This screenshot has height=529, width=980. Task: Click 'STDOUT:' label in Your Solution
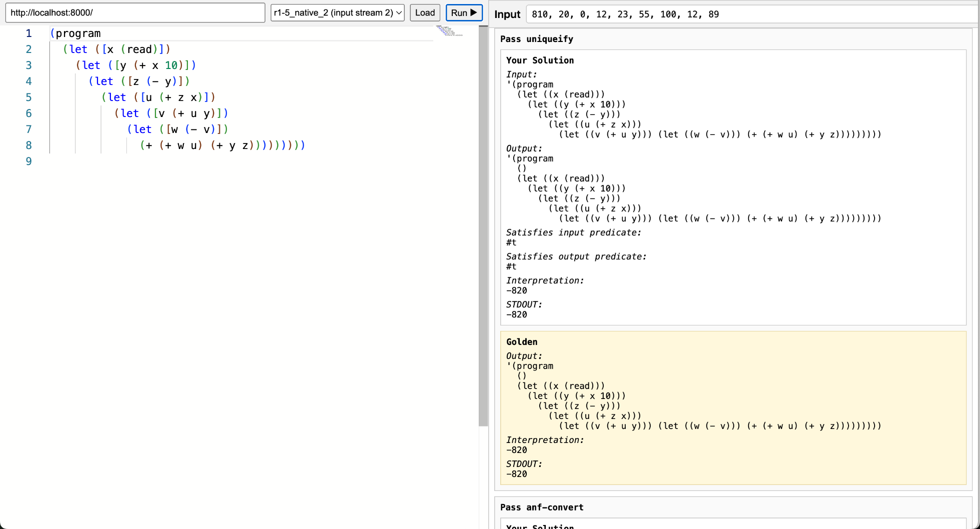tap(524, 304)
